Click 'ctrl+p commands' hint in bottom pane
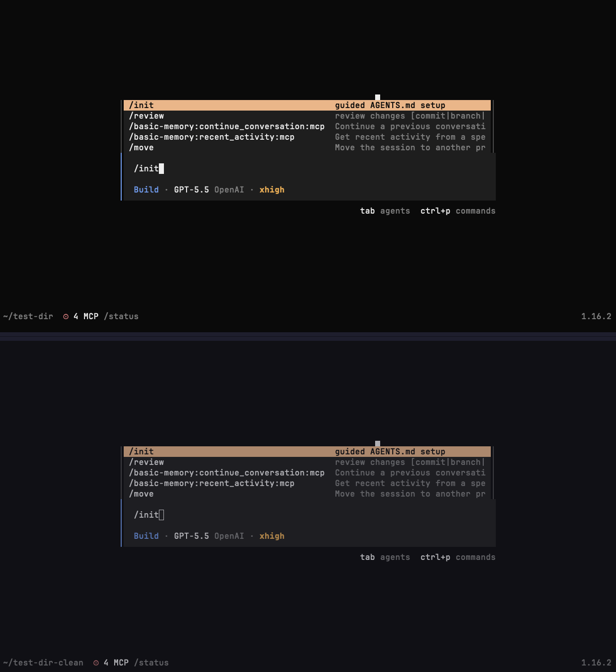Image resolution: width=616 pixels, height=672 pixels. point(458,557)
